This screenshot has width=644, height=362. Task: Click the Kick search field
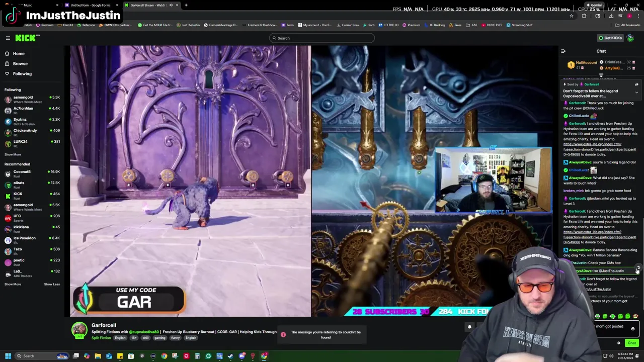coord(322,38)
